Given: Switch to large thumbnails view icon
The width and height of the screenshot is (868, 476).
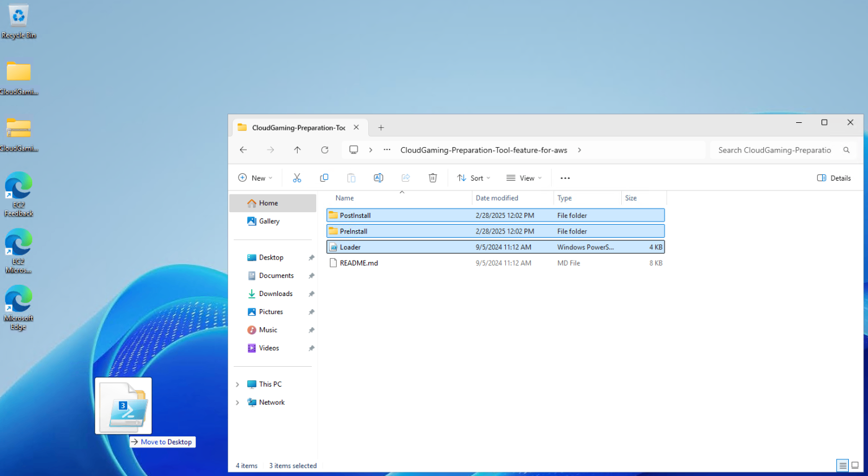Looking at the screenshot, I should (x=855, y=465).
